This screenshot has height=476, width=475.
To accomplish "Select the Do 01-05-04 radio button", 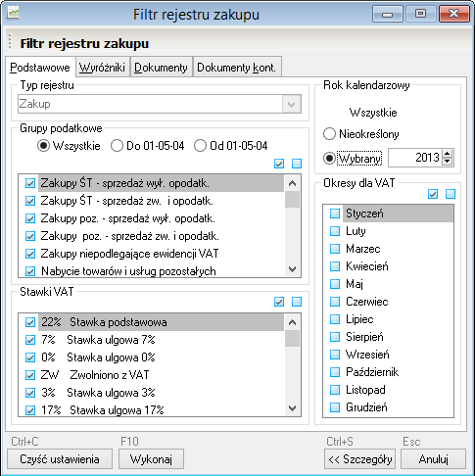I will (x=117, y=146).
